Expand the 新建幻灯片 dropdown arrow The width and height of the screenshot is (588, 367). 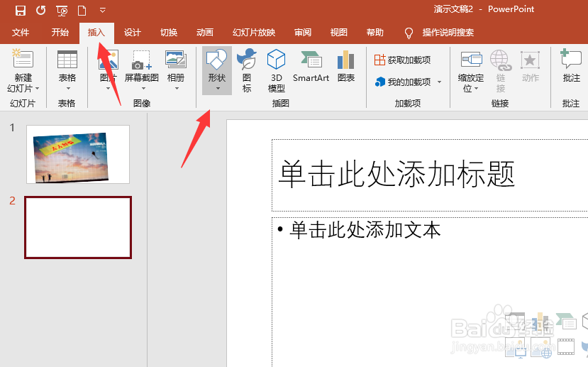(x=37, y=89)
